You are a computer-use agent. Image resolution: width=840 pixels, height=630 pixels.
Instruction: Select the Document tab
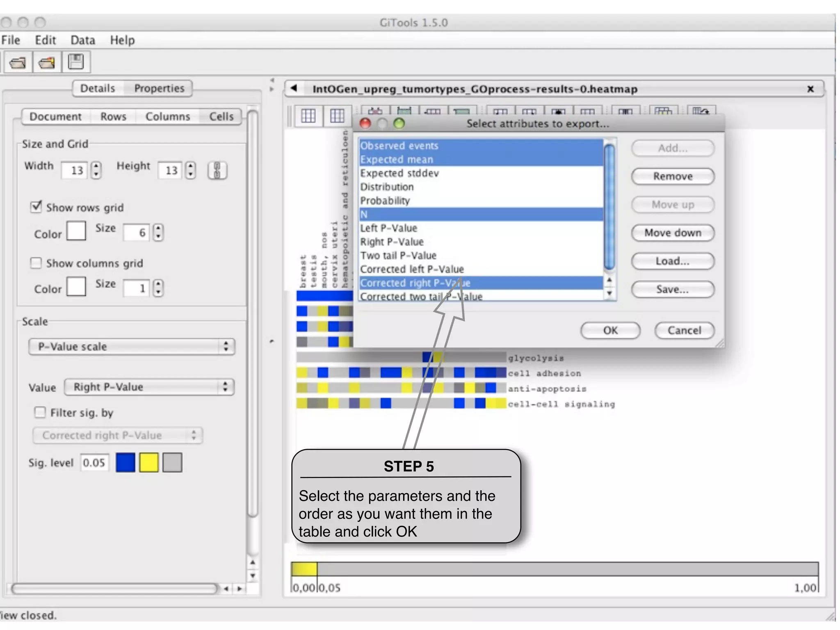coord(55,116)
